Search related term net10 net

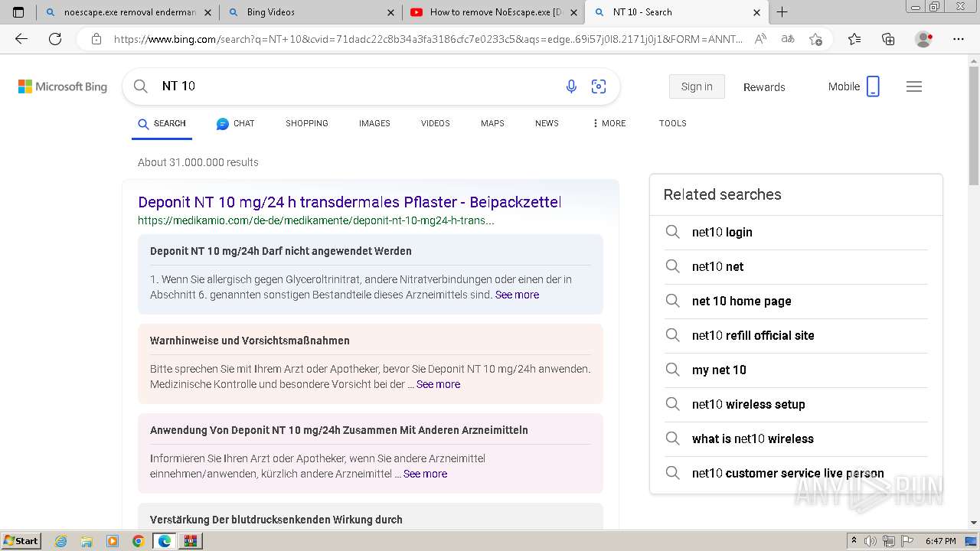pos(796,266)
